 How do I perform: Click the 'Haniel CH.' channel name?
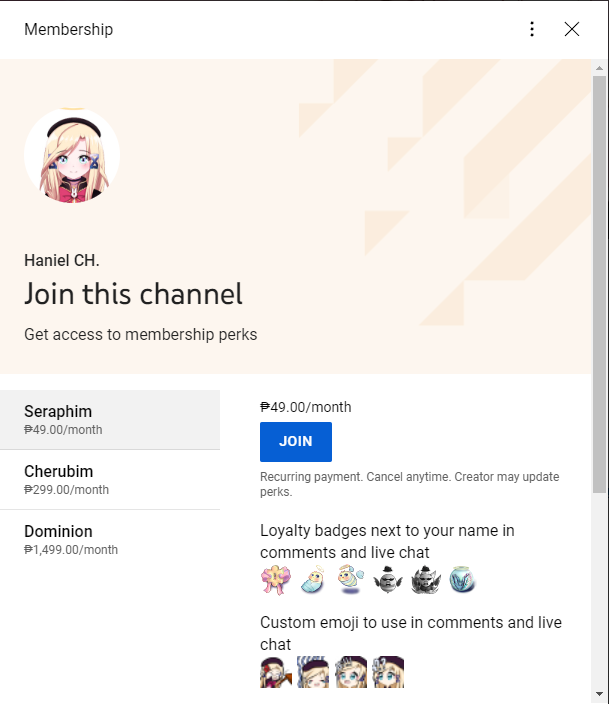click(x=62, y=260)
